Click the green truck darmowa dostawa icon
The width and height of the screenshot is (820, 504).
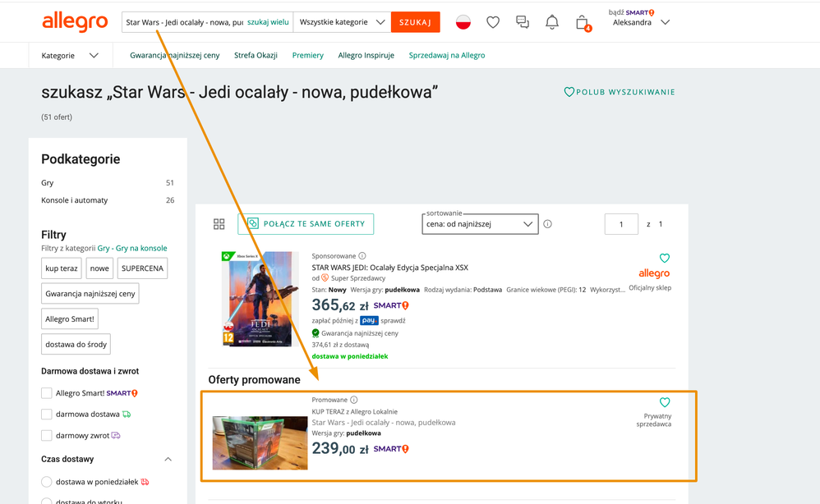(x=127, y=415)
